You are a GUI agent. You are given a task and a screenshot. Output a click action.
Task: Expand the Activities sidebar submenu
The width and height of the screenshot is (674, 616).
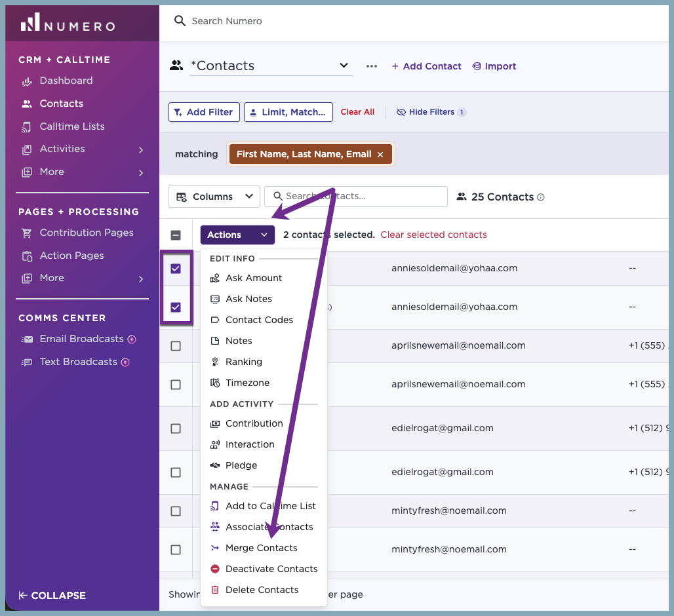pos(141,150)
